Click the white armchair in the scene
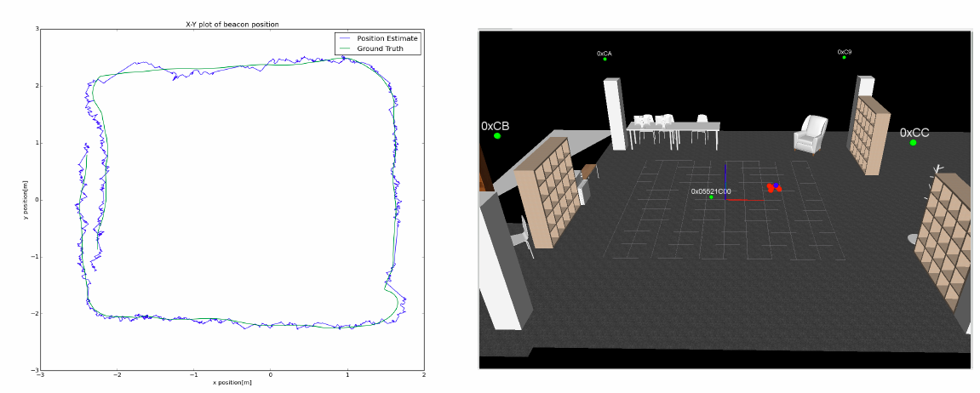This screenshot has width=980, height=393. point(811,134)
